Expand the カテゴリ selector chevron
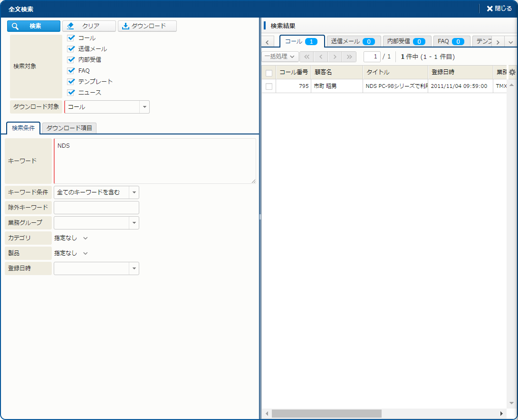518x420 pixels. pos(86,238)
